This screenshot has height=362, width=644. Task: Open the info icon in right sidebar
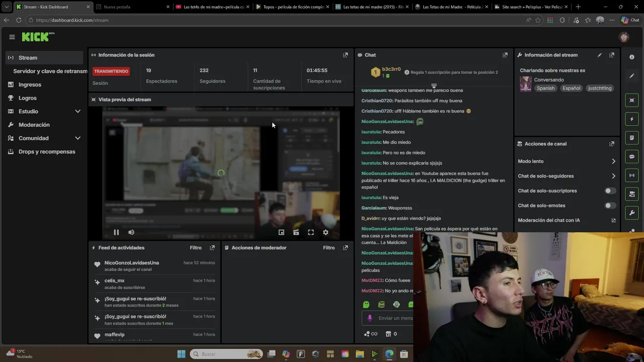click(x=632, y=57)
